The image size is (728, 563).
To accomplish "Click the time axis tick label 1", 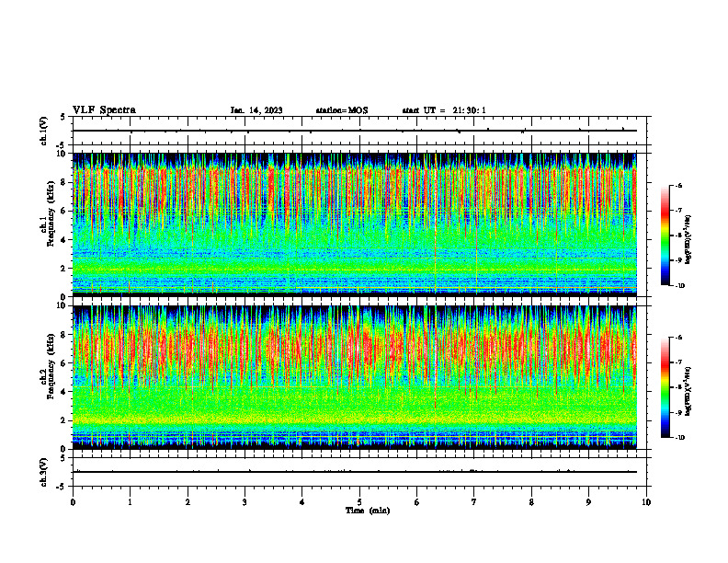I will point(130,502).
